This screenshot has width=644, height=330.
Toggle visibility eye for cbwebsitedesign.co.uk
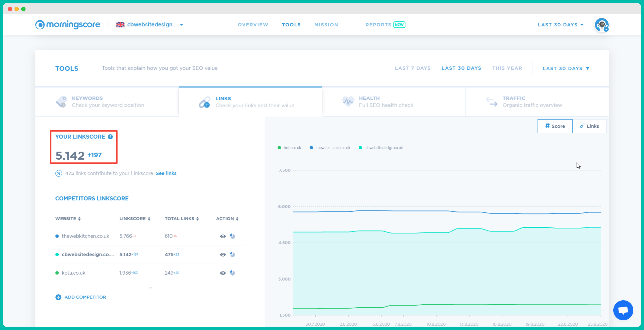[223, 255]
